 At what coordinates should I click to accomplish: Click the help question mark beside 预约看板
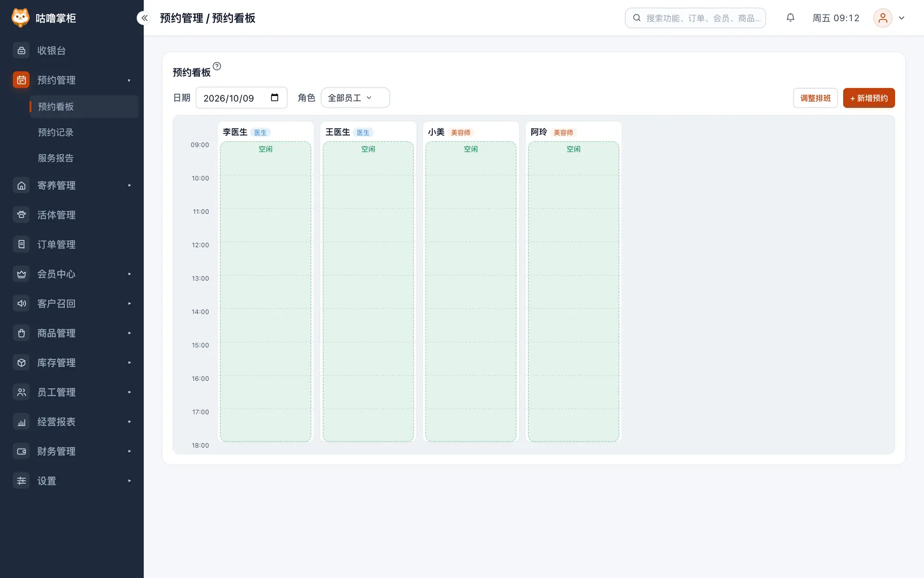point(217,66)
